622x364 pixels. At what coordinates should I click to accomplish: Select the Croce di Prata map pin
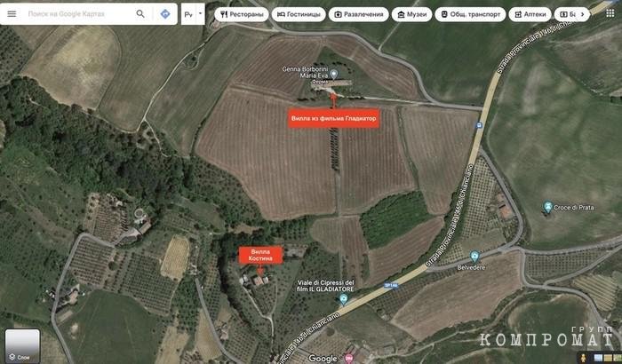pos(548,207)
